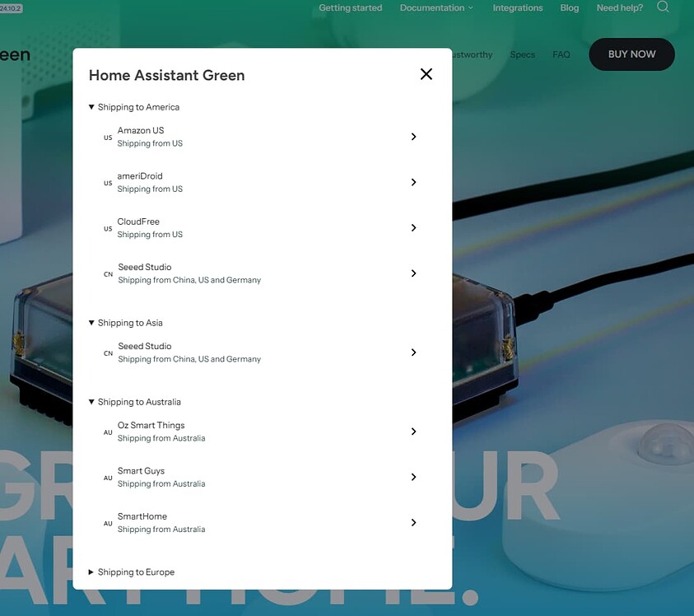Click the CN flag icon beside Seeed Studio
Screen dimensions: 694x616
[107, 273]
